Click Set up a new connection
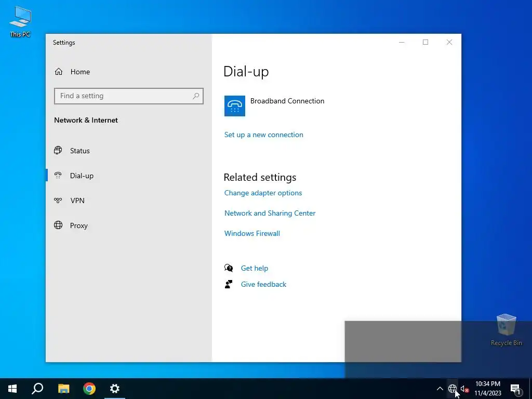 tap(263, 135)
